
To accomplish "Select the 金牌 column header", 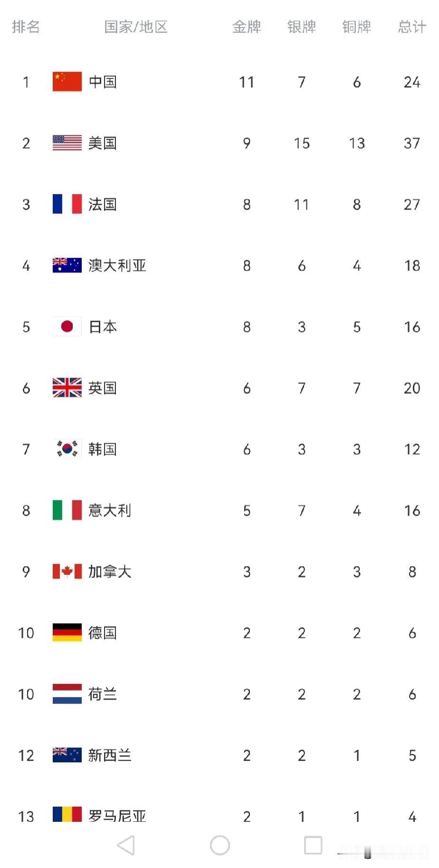I will pyautogui.click(x=247, y=27).
